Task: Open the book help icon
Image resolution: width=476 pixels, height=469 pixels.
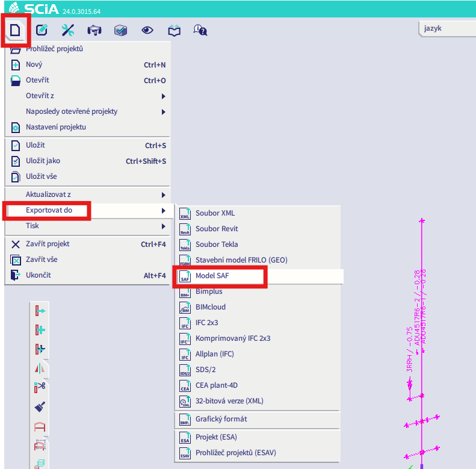Action: (175, 31)
